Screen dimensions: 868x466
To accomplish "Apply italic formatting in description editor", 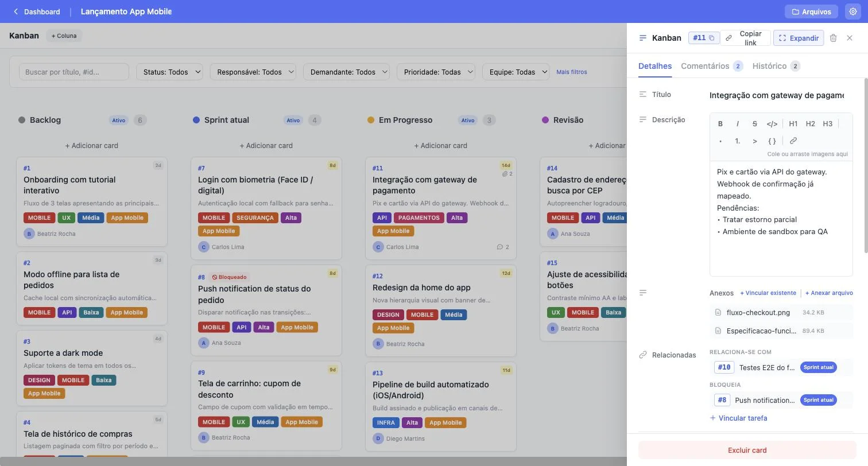I will [x=738, y=123].
